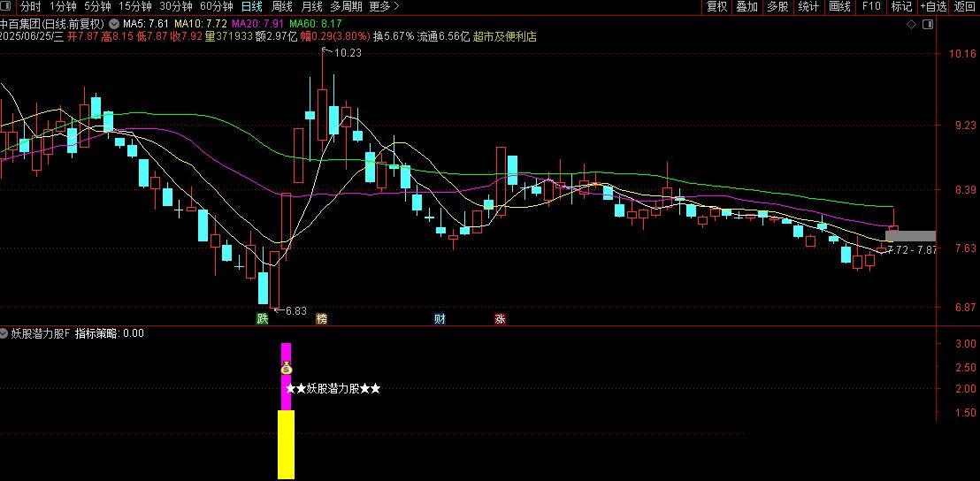Click +自选 to add to watchlist
This screenshot has height=481, width=980.
(933, 7)
